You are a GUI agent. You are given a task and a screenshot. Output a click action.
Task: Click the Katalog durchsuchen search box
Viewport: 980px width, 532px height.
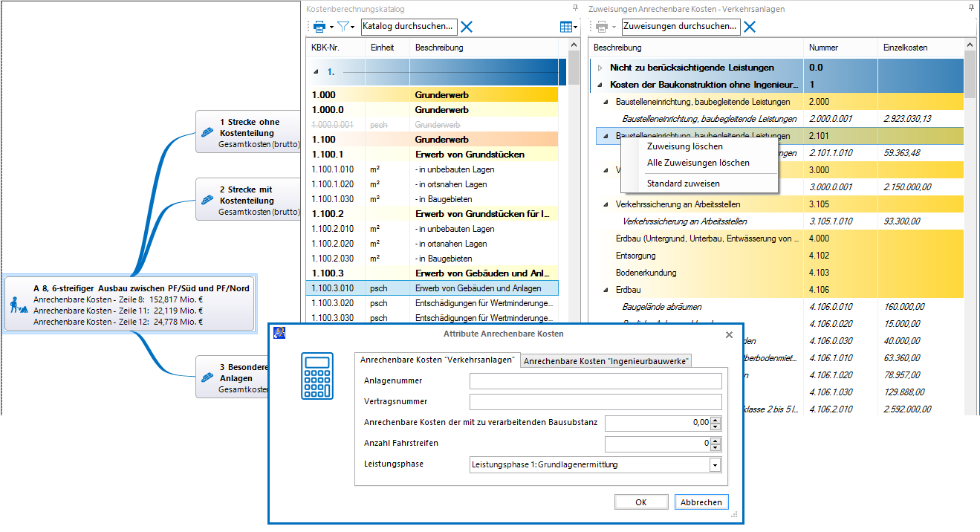(x=409, y=27)
